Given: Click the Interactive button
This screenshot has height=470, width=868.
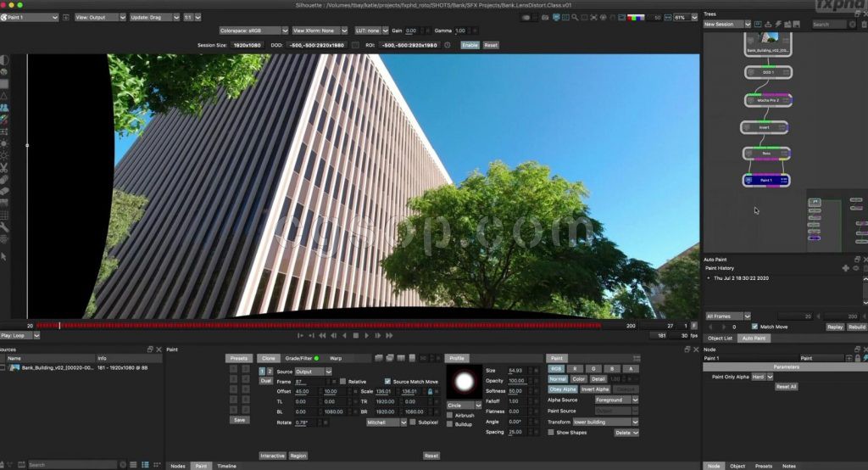Looking at the screenshot, I should click(x=272, y=456).
